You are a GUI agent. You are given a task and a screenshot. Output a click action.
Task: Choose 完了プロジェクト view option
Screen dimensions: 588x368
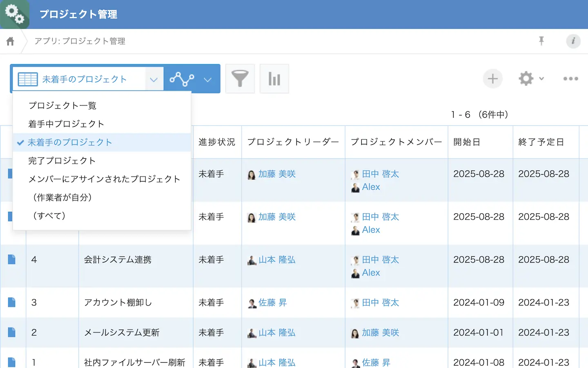point(62,161)
